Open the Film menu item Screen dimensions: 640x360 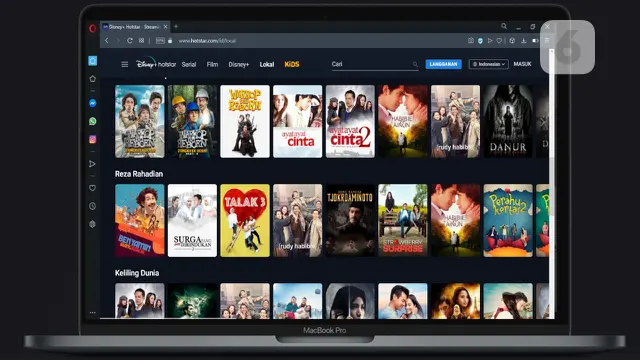tap(212, 64)
